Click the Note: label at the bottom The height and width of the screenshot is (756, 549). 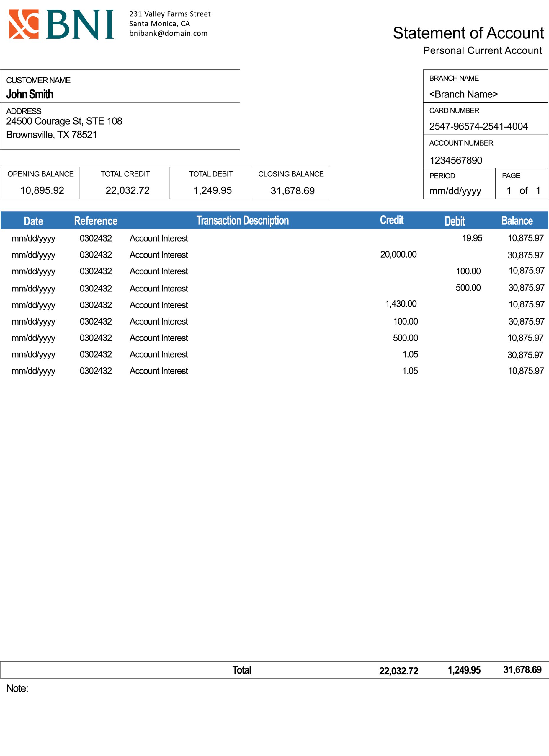(17, 688)
